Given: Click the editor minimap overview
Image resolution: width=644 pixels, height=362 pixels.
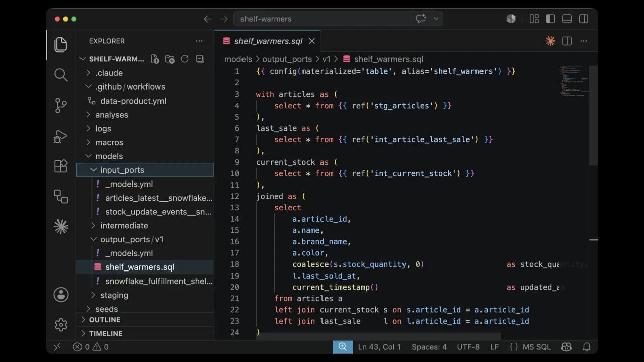Looking at the screenshot, I should pyautogui.click(x=574, y=80).
